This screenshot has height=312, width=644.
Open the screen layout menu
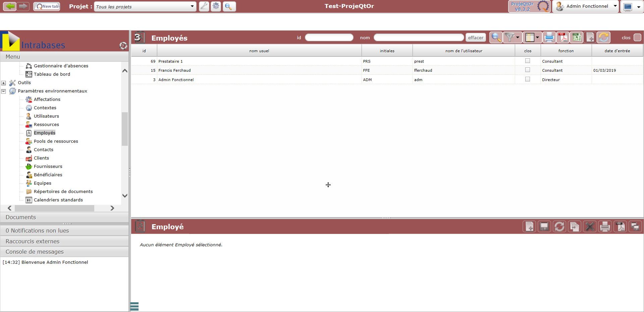pos(632,7)
